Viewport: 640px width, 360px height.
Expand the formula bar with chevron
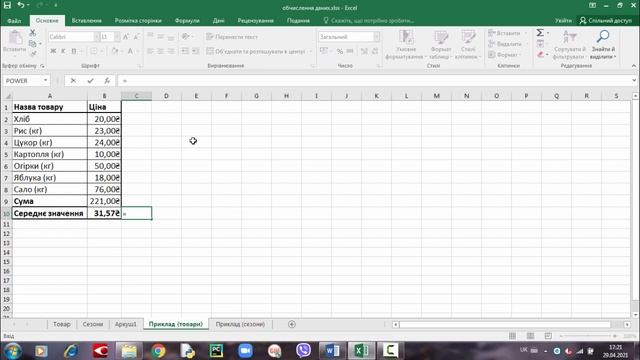coord(634,80)
